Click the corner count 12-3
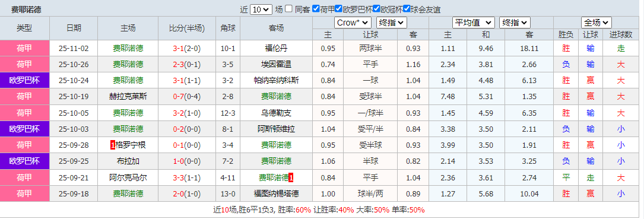 click(228, 113)
